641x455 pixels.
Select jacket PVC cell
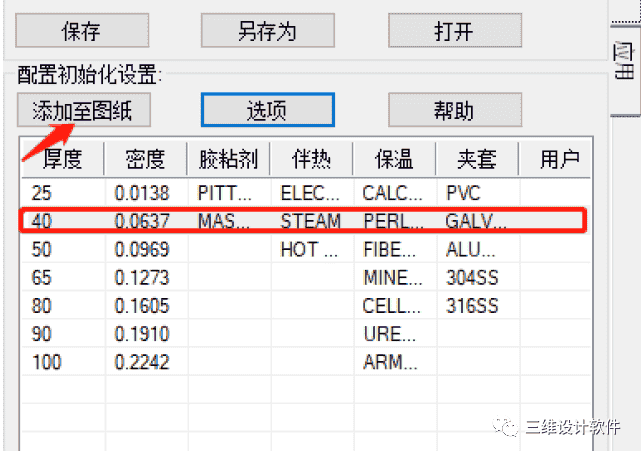(x=463, y=193)
